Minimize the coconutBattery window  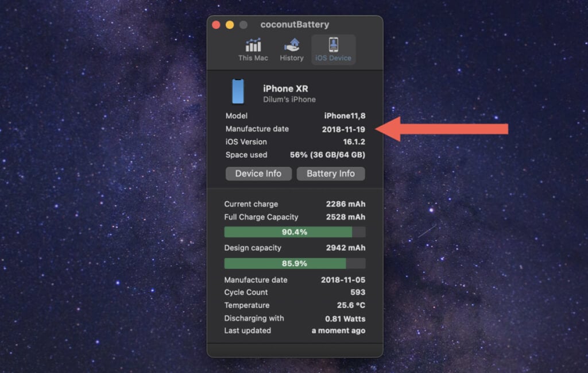pos(230,25)
